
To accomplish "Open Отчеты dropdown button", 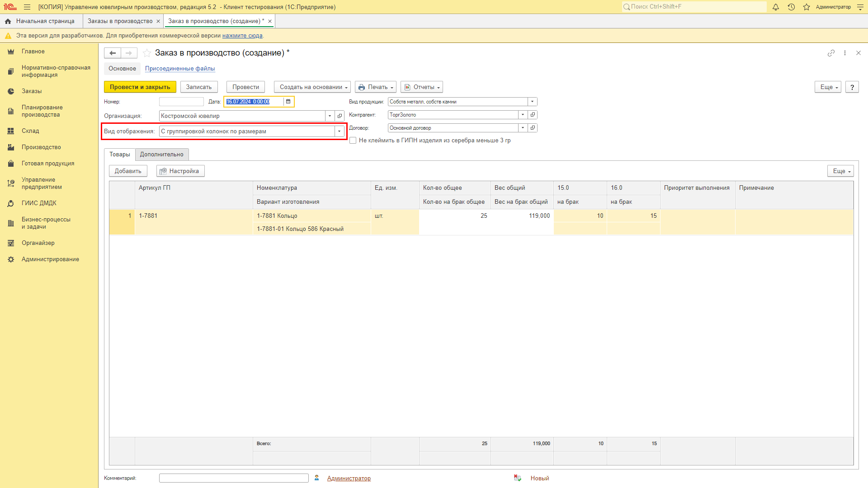I will 422,87.
